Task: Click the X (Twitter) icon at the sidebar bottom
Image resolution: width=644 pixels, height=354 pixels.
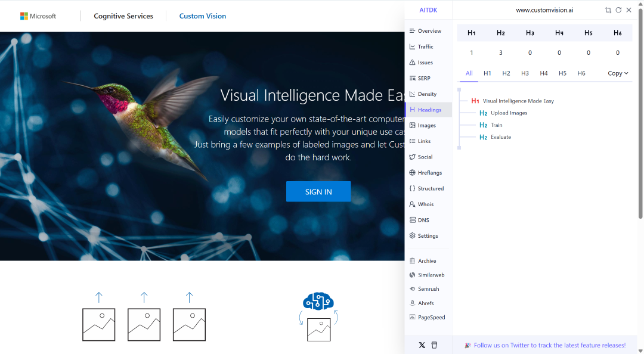Action: point(422,346)
